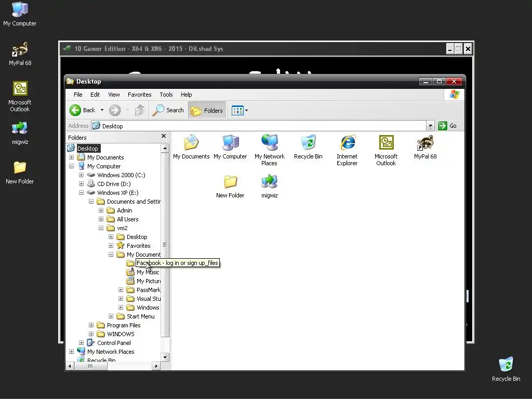Select Microsoft Outlook icon on the desktop

[20, 96]
